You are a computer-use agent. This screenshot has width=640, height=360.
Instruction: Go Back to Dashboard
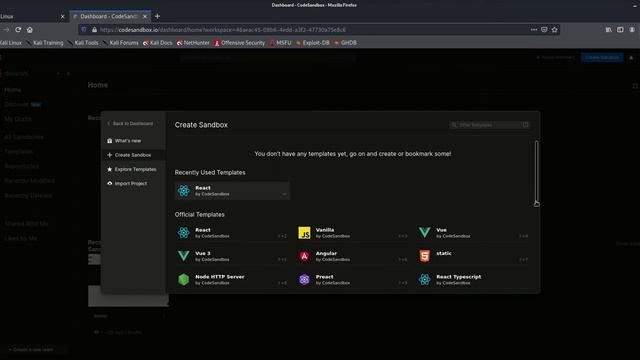click(130, 123)
